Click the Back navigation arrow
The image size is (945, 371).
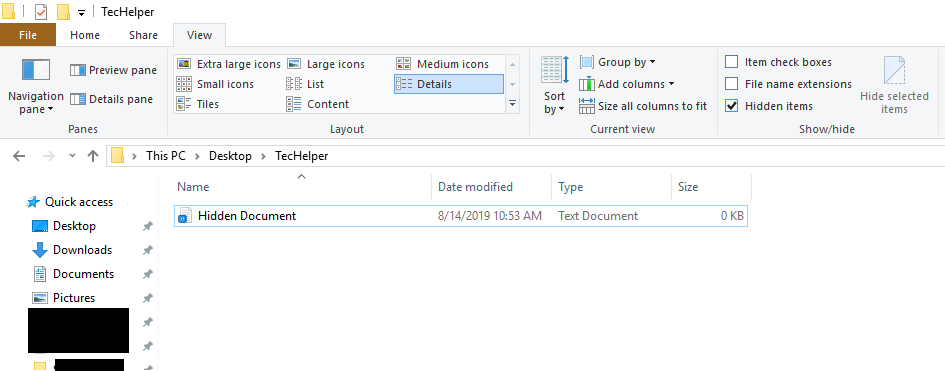pyautogui.click(x=19, y=156)
